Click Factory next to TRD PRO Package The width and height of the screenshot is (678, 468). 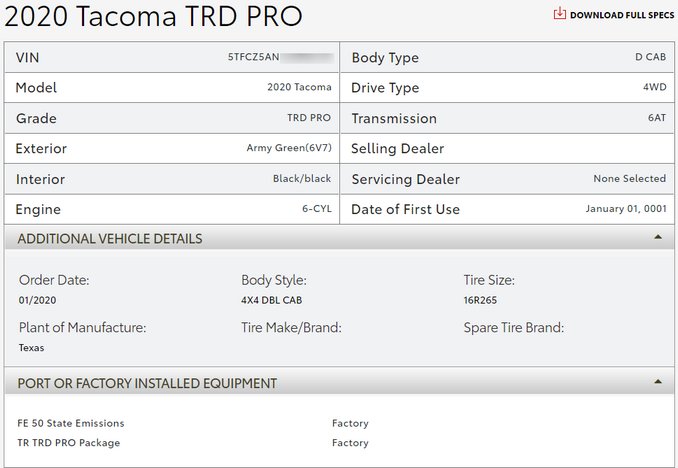click(x=350, y=443)
